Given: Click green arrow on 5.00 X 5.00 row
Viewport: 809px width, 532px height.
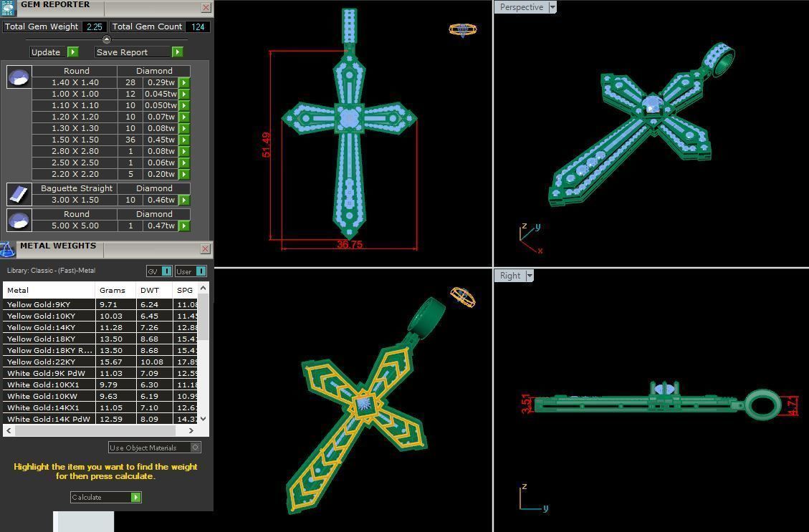Looking at the screenshot, I should coord(184,226).
